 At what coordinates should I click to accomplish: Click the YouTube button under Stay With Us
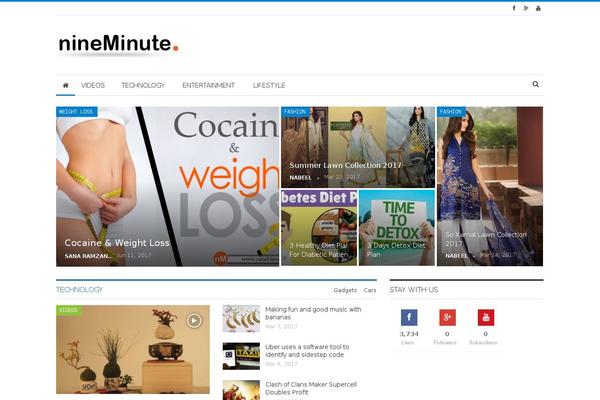[x=486, y=317]
